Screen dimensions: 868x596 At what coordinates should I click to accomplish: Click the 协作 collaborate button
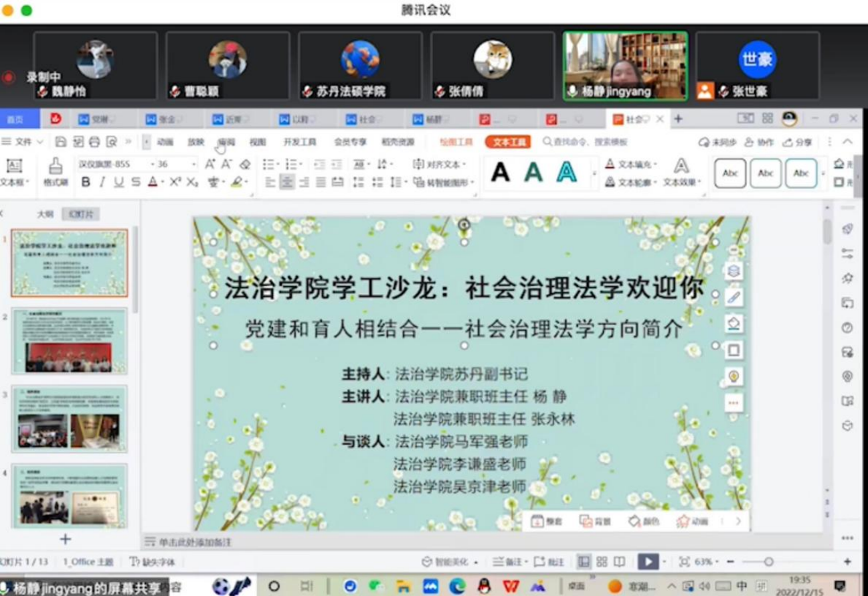(760, 142)
